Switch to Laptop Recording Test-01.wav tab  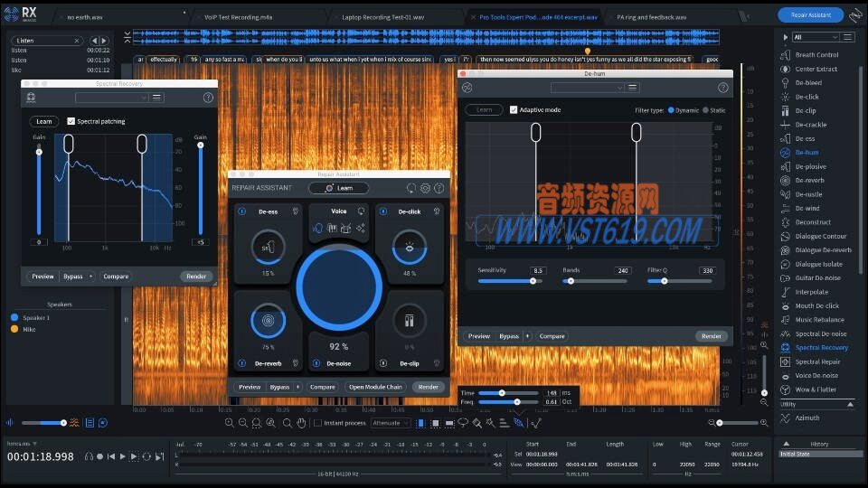click(x=383, y=17)
